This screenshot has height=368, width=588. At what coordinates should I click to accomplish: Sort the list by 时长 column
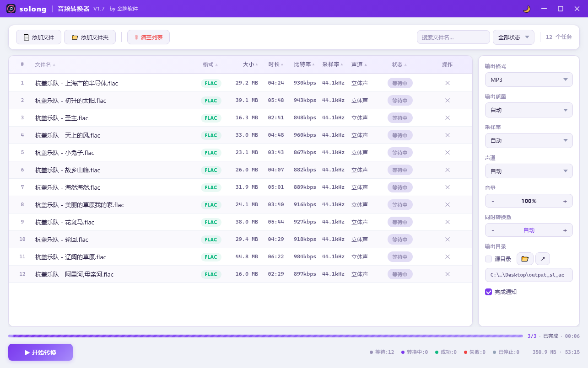tap(275, 64)
